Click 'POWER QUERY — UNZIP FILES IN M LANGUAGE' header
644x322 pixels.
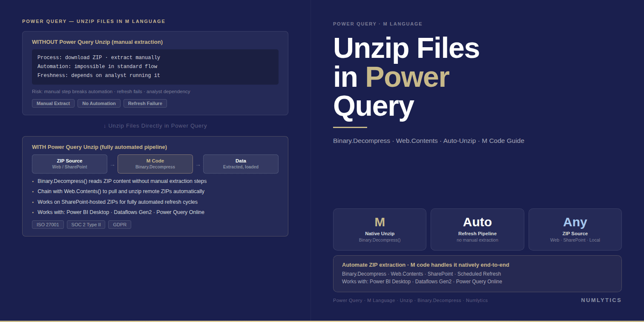pyautogui.click(x=94, y=21)
